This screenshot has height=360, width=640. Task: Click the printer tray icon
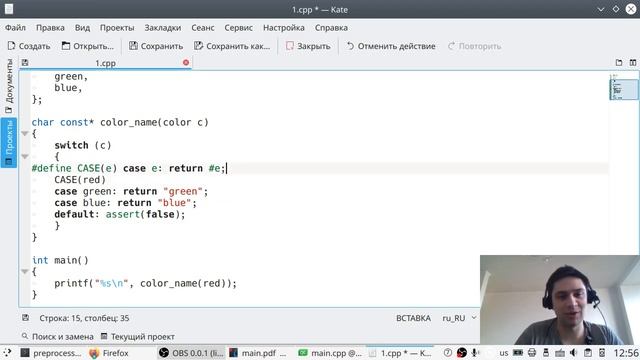pos(532,352)
